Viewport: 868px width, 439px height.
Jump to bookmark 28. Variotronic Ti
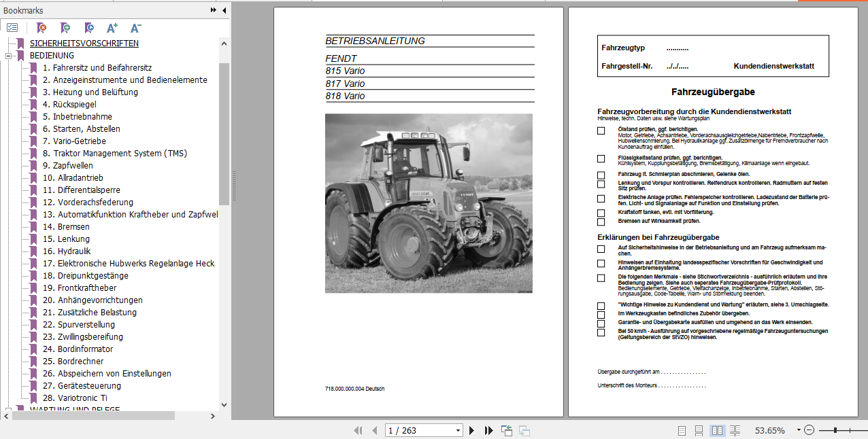point(75,398)
